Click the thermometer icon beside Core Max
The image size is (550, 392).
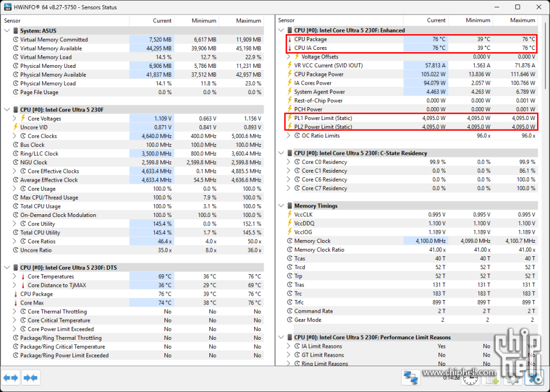click(16, 303)
